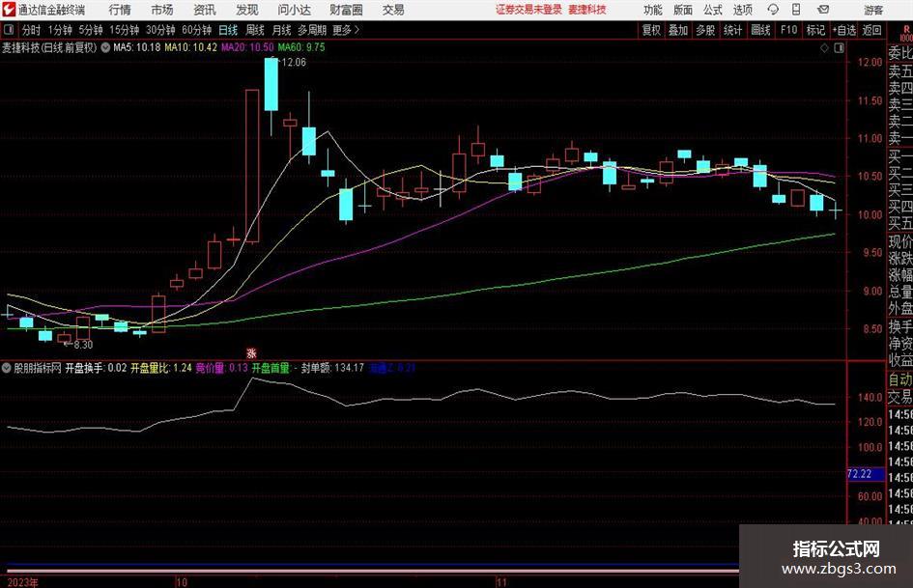Click the 叠加 overlay button

(678, 30)
